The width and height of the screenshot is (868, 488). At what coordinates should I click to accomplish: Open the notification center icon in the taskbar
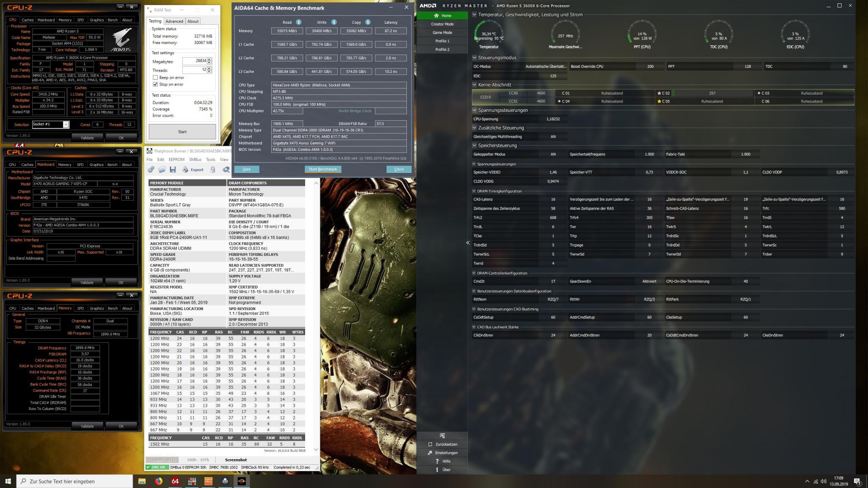[x=857, y=481]
